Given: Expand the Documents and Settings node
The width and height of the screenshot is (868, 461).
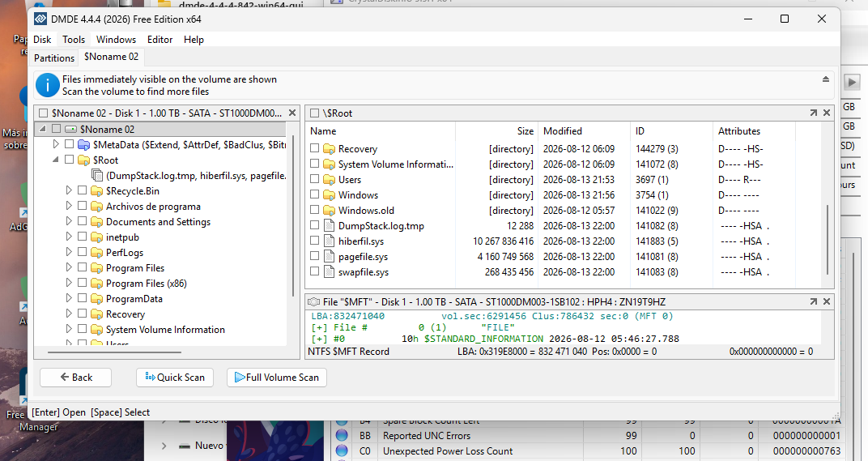Looking at the screenshot, I should 69,221.
